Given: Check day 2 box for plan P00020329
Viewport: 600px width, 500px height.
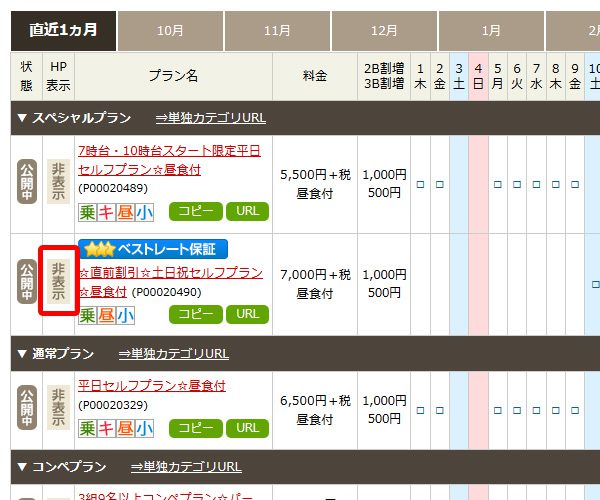Looking at the screenshot, I should 440,410.
